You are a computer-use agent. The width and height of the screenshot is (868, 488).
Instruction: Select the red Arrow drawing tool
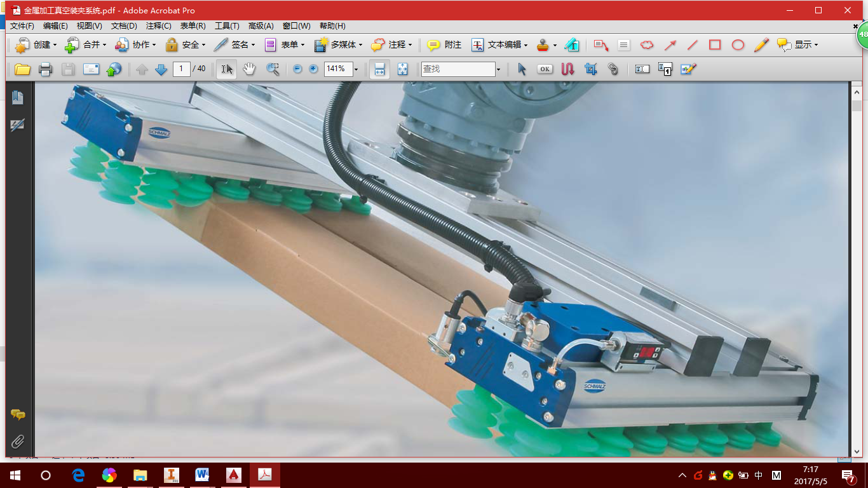point(670,45)
